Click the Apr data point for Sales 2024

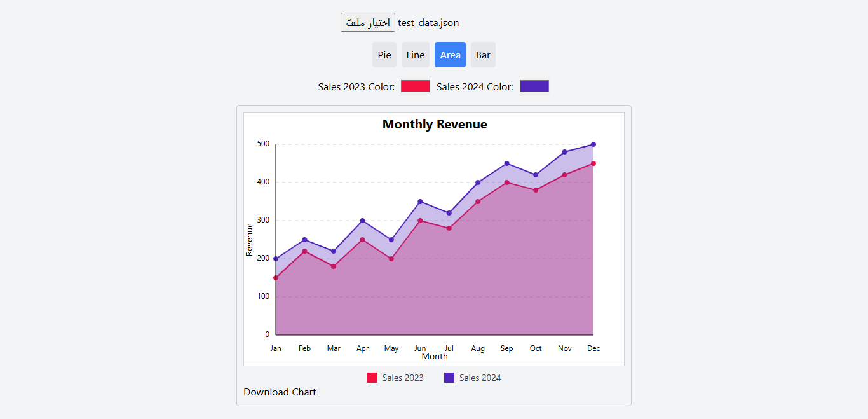click(362, 221)
